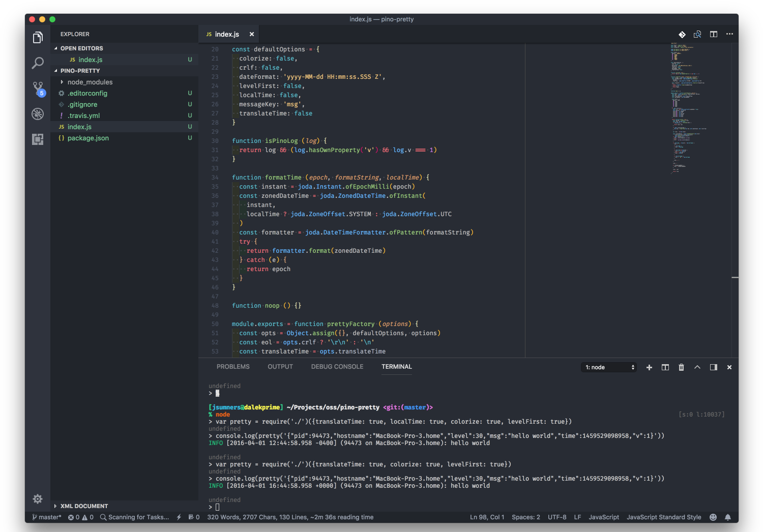Click 'JavaScript Standard Style' status item
The image size is (763, 532).
[x=664, y=517]
